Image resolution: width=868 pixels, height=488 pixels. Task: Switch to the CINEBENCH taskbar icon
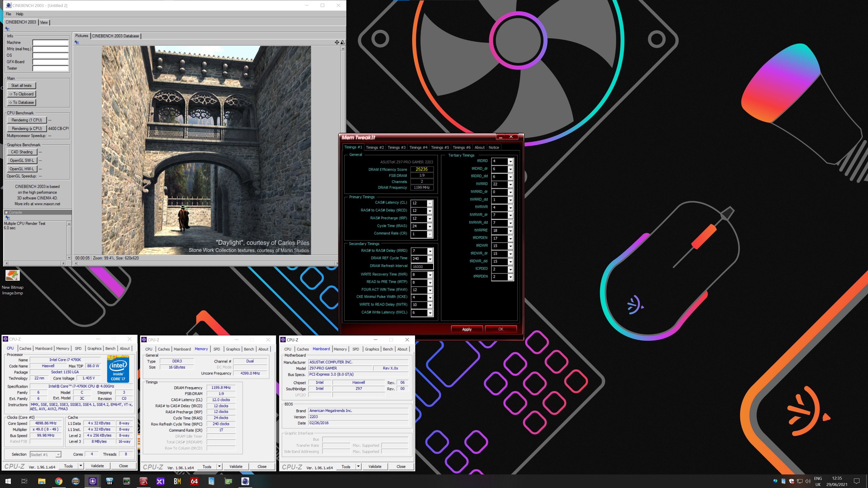point(245,481)
